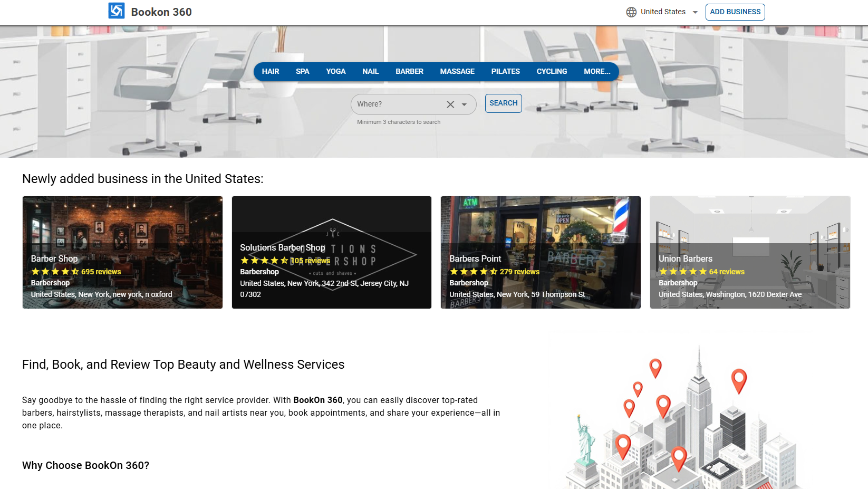View the 279 reviews for Barbers Point
The image size is (868, 489).
[x=519, y=272]
